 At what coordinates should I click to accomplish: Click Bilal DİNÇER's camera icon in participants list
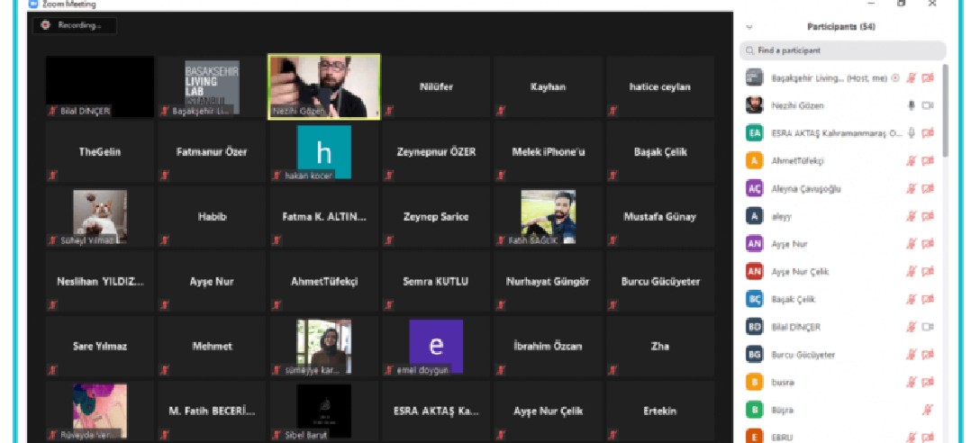[x=928, y=327]
